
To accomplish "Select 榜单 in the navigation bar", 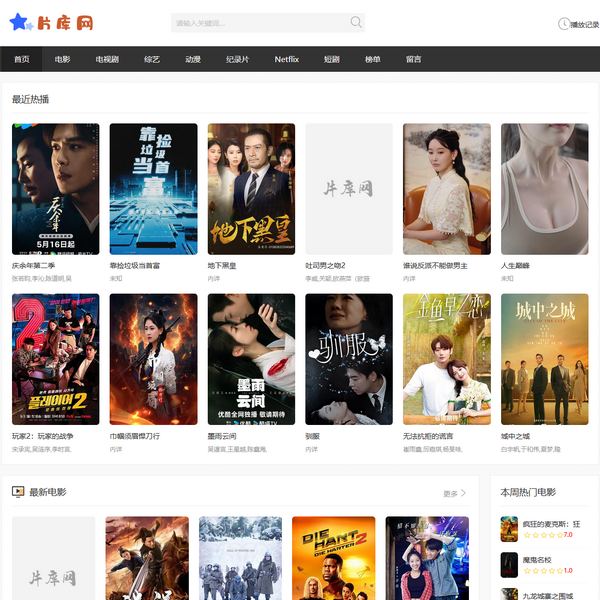I will [373, 60].
